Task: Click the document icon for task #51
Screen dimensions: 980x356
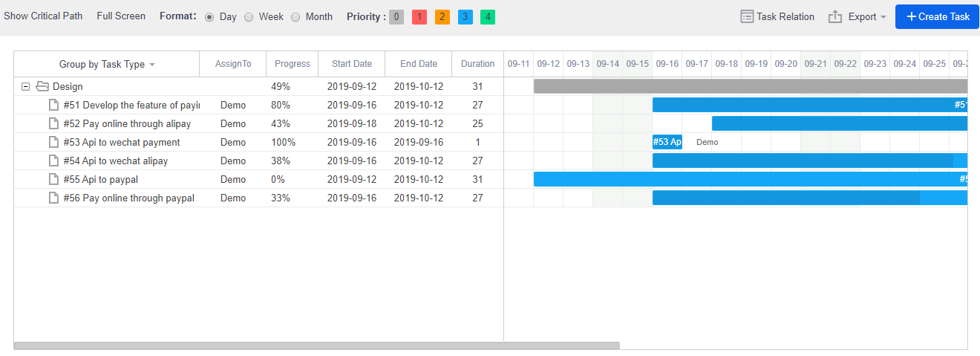Action: tap(53, 105)
